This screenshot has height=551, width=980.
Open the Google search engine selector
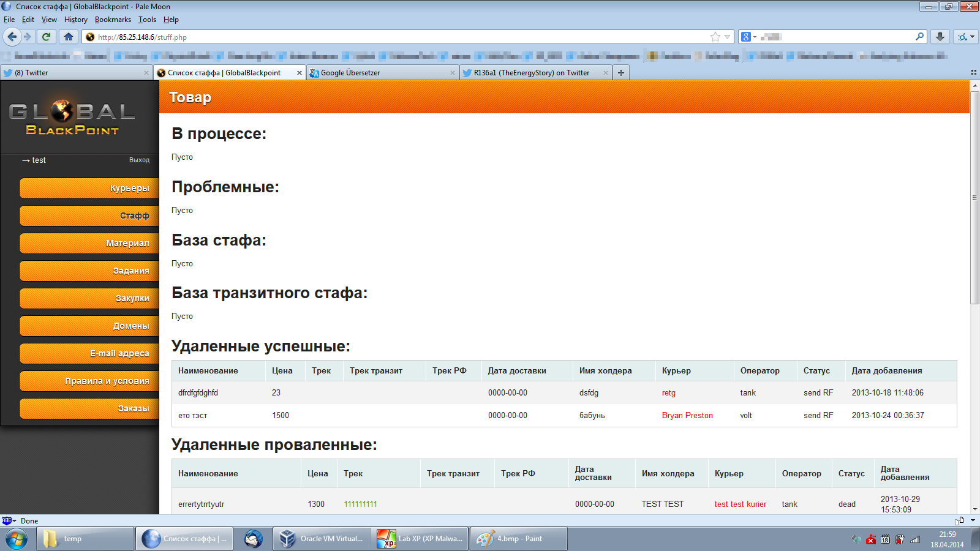click(748, 37)
